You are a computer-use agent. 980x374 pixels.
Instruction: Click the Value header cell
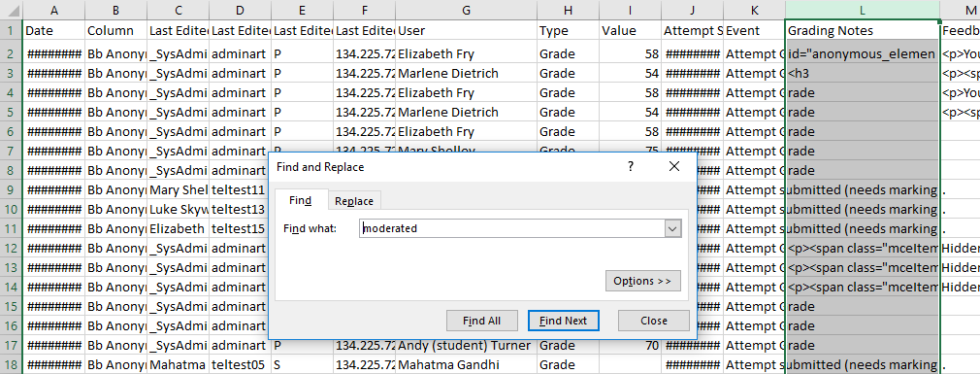click(x=630, y=31)
